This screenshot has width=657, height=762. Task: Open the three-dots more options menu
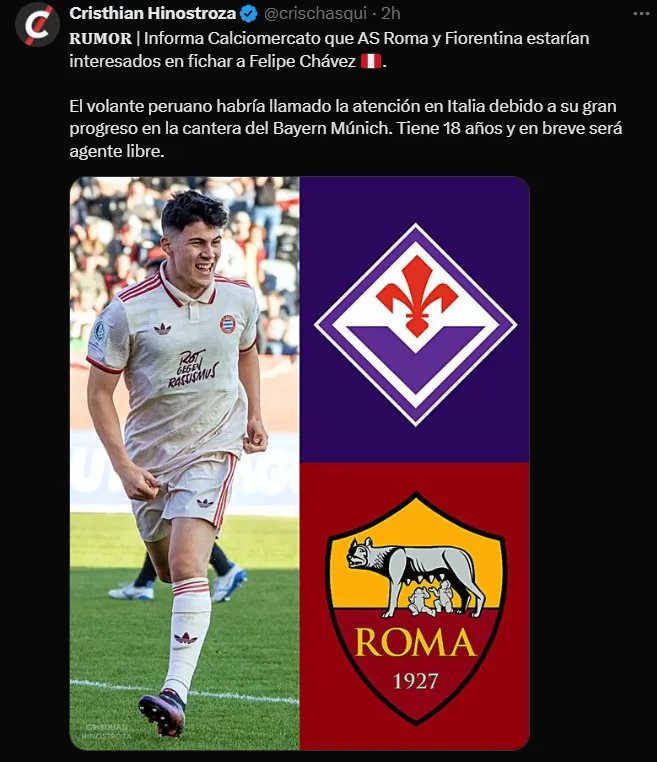pos(641,14)
